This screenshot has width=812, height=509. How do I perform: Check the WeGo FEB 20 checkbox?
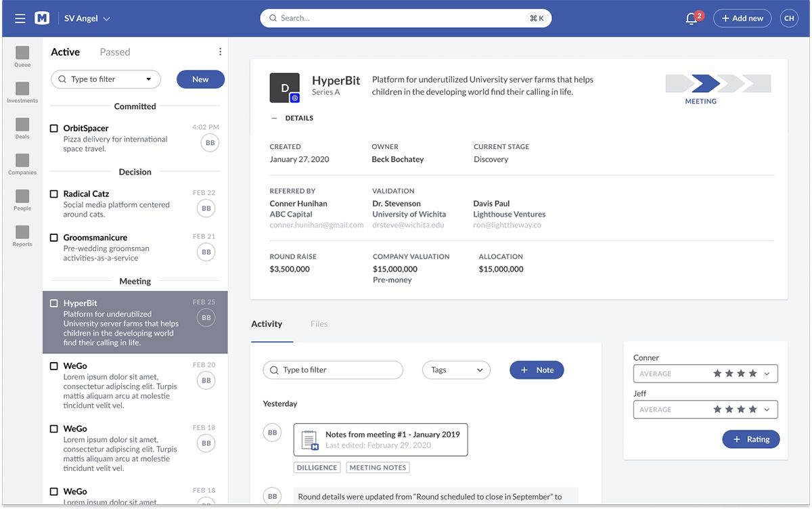(x=54, y=366)
